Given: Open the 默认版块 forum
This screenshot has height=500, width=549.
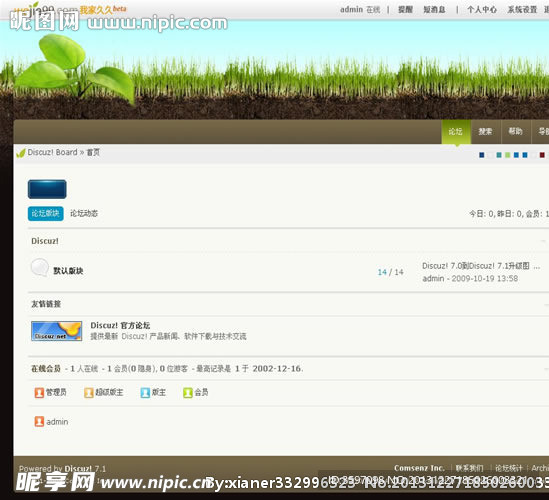Looking at the screenshot, I should tap(68, 271).
